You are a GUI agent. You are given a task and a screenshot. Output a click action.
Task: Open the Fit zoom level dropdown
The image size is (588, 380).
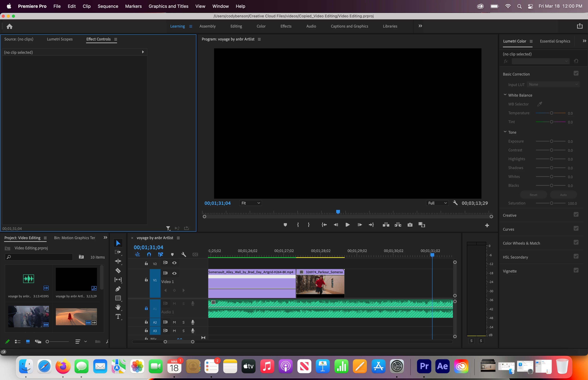[250, 203]
